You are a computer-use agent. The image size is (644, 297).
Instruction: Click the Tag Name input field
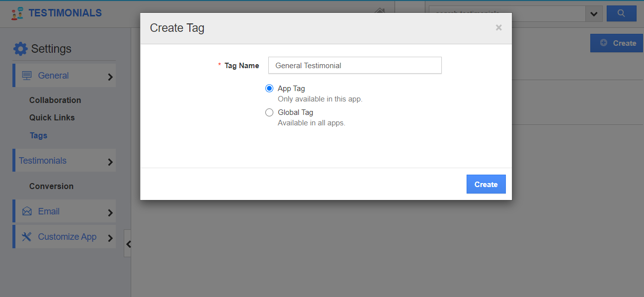pyautogui.click(x=355, y=65)
